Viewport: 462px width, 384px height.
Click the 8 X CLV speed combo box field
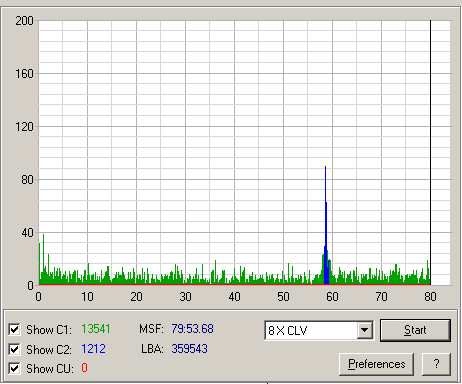[319, 330]
